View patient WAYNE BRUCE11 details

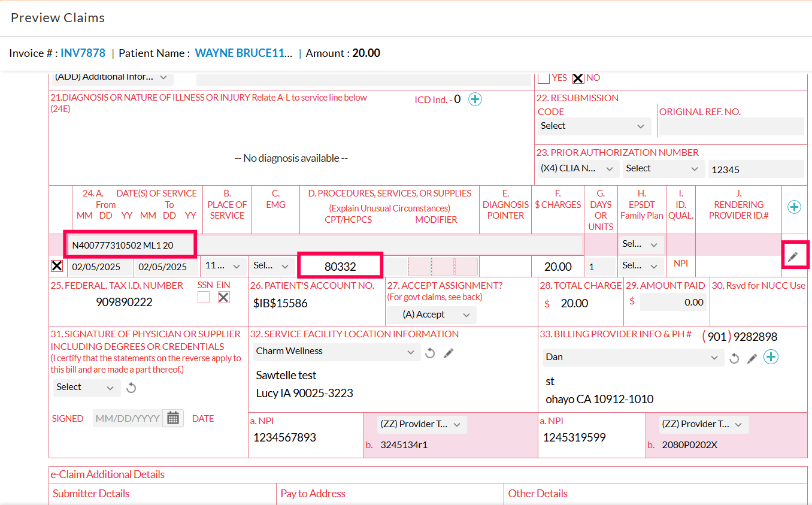(243, 53)
